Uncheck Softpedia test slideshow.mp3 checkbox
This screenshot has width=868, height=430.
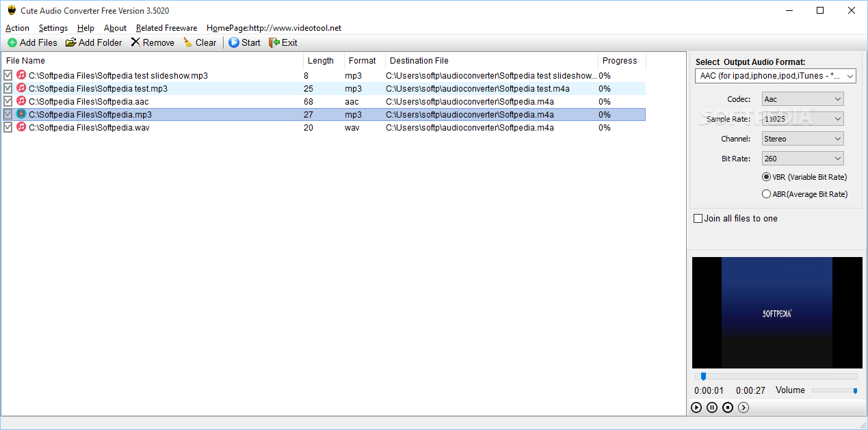coord(8,75)
